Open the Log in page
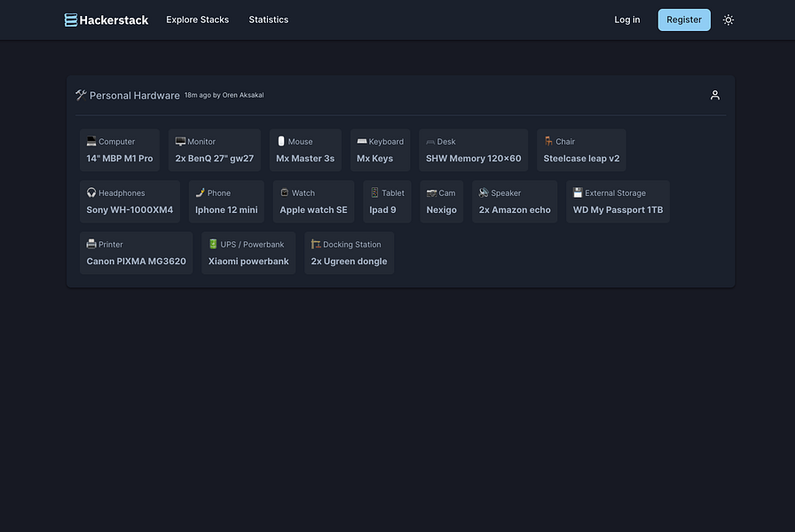This screenshot has height=532, width=795. pyautogui.click(x=626, y=19)
